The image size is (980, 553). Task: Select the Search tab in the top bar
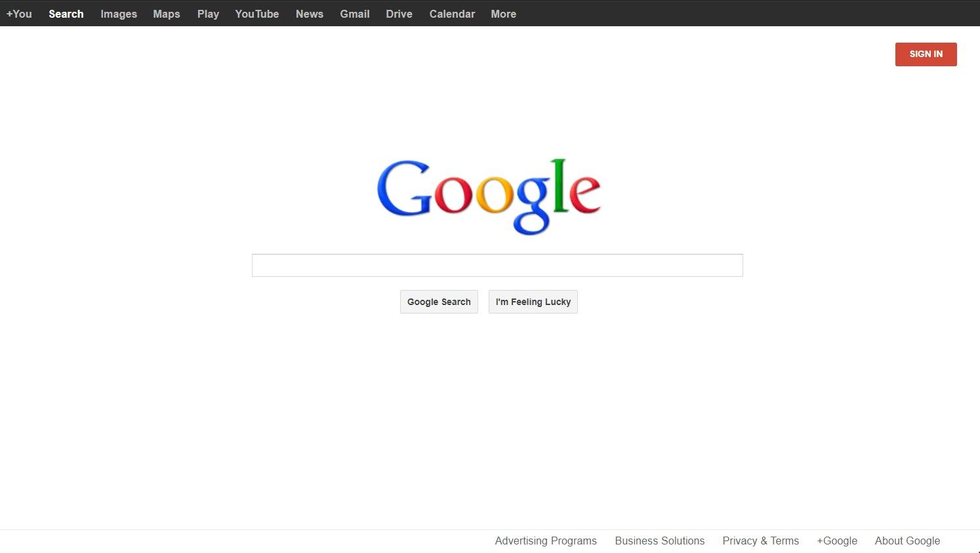[x=66, y=14]
